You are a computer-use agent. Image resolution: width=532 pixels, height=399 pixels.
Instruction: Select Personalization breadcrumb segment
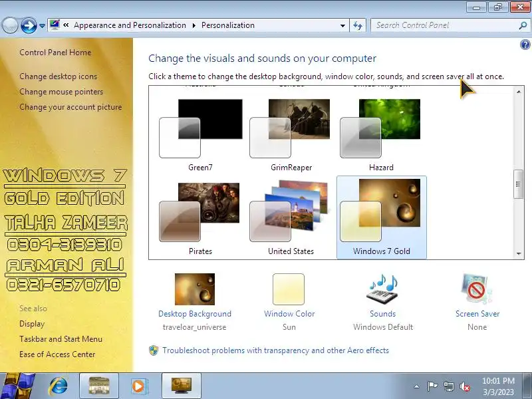[228, 25]
